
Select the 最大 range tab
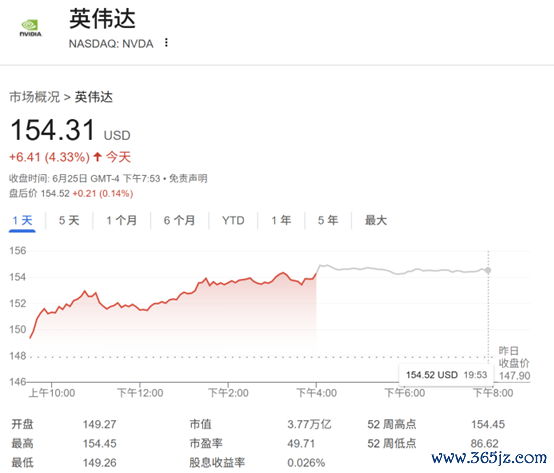[376, 220]
